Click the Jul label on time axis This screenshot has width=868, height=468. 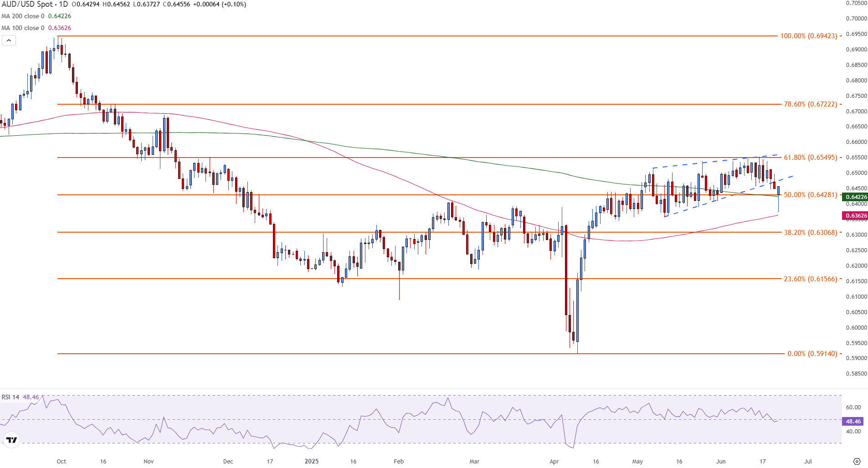[x=808, y=461]
